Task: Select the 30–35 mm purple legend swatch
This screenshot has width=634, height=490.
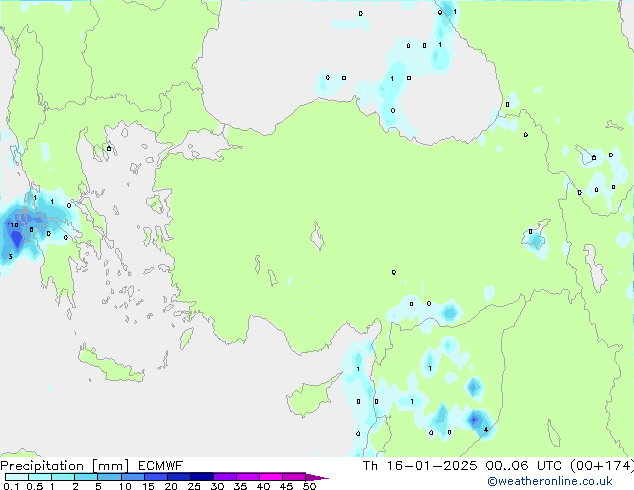Action: (x=224, y=477)
